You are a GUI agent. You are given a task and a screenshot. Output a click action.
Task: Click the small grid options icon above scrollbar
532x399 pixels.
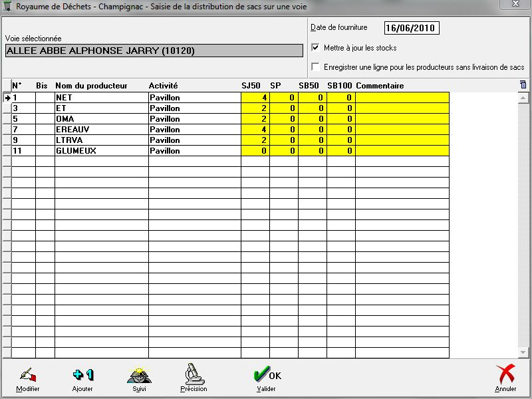(523, 84)
